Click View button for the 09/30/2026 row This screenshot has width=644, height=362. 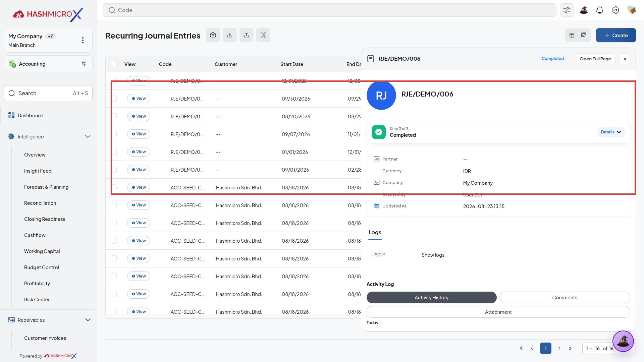[139, 99]
